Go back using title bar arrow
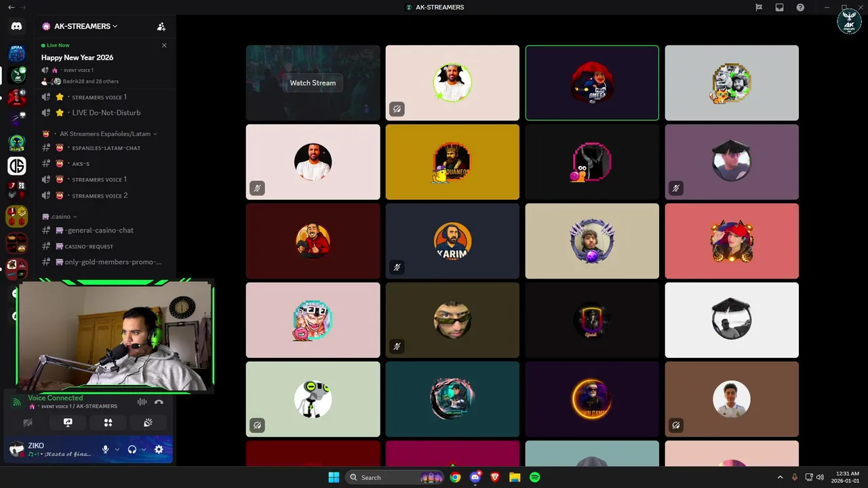The width and height of the screenshot is (868, 488). point(11,7)
